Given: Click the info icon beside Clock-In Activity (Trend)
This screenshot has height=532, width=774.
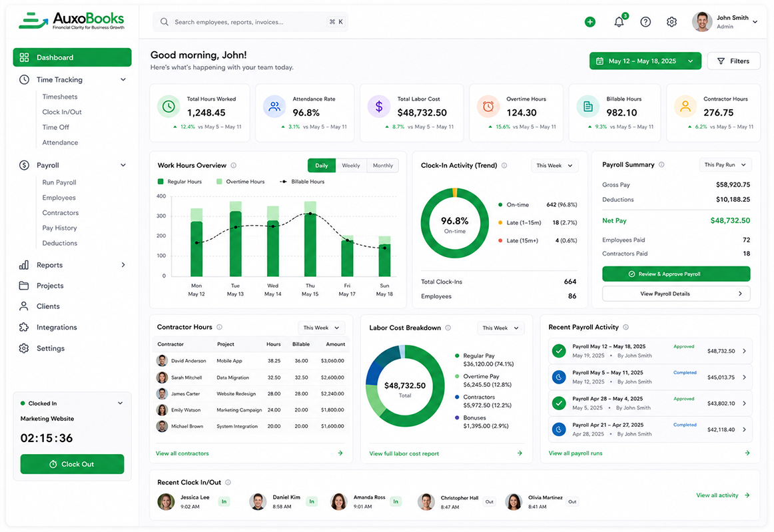Looking at the screenshot, I should pyautogui.click(x=504, y=165).
